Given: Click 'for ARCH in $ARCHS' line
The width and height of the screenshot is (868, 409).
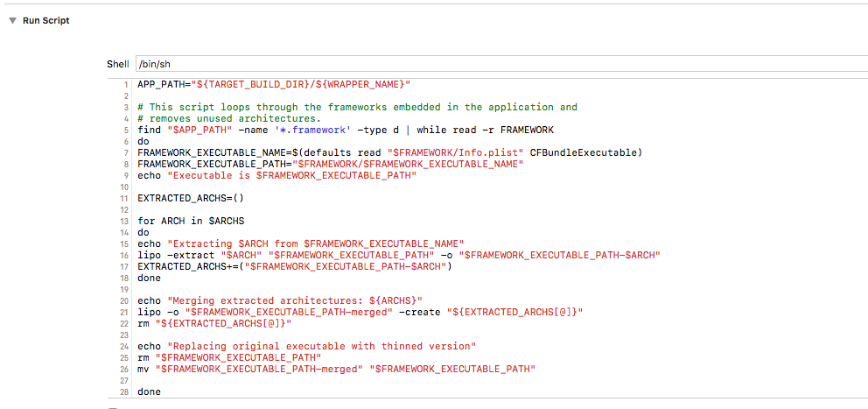Looking at the screenshot, I should tap(191, 221).
